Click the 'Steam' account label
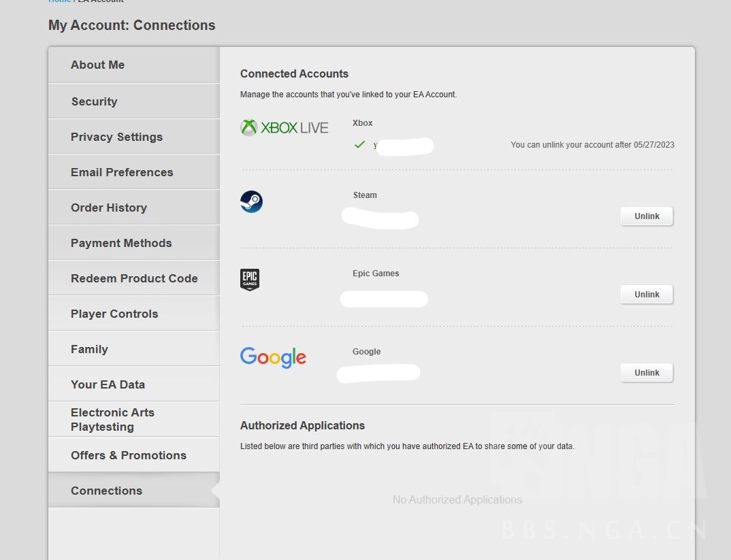The width and height of the screenshot is (731, 560). (x=365, y=195)
